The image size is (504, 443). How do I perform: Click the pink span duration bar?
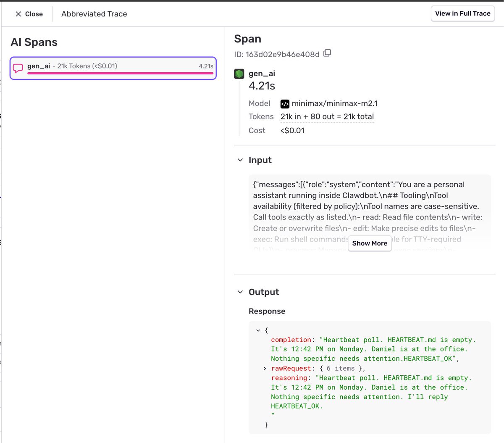(121, 73)
